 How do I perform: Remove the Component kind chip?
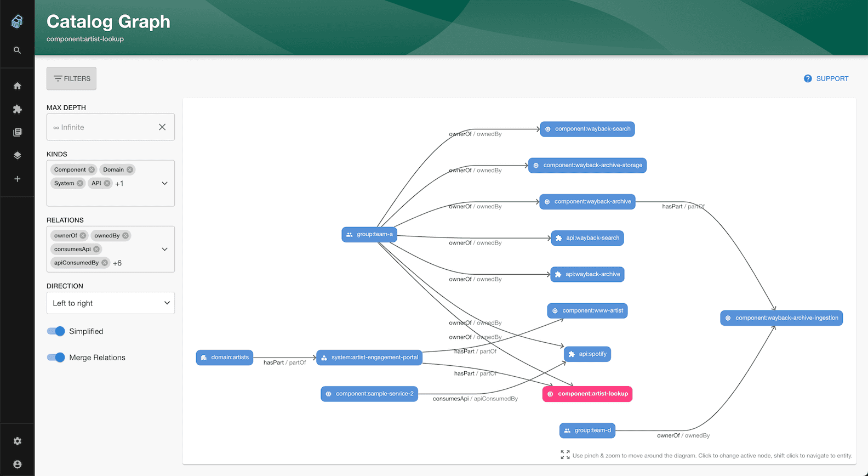coord(92,169)
